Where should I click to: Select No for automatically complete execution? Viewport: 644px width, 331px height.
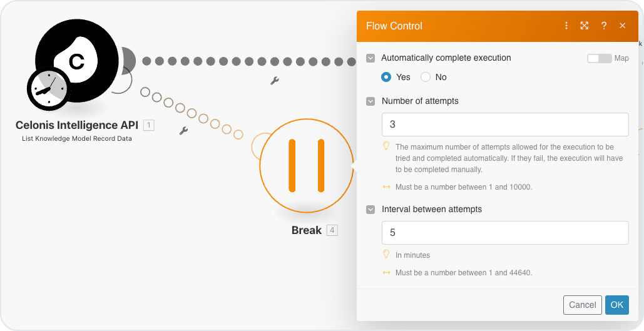click(x=426, y=77)
